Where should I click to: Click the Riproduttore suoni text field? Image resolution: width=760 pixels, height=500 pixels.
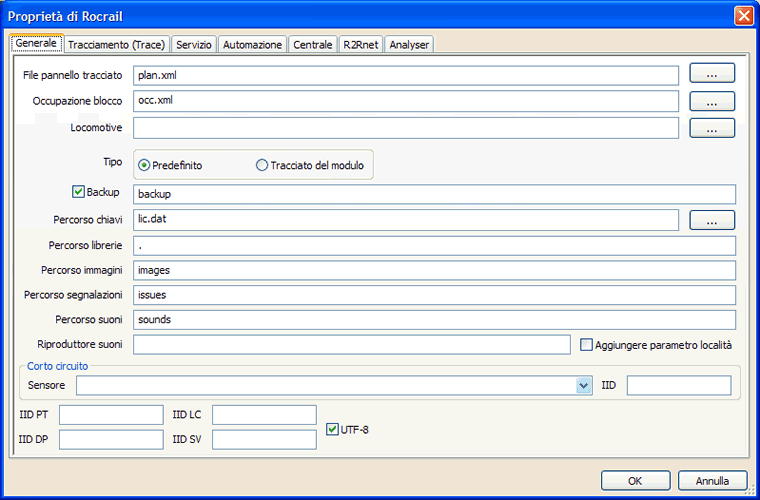(x=351, y=345)
